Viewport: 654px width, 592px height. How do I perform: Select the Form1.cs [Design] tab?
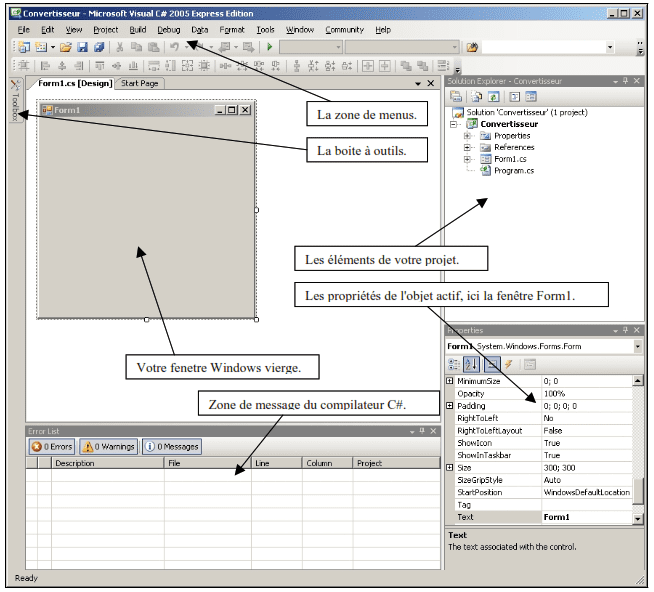tap(75, 83)
